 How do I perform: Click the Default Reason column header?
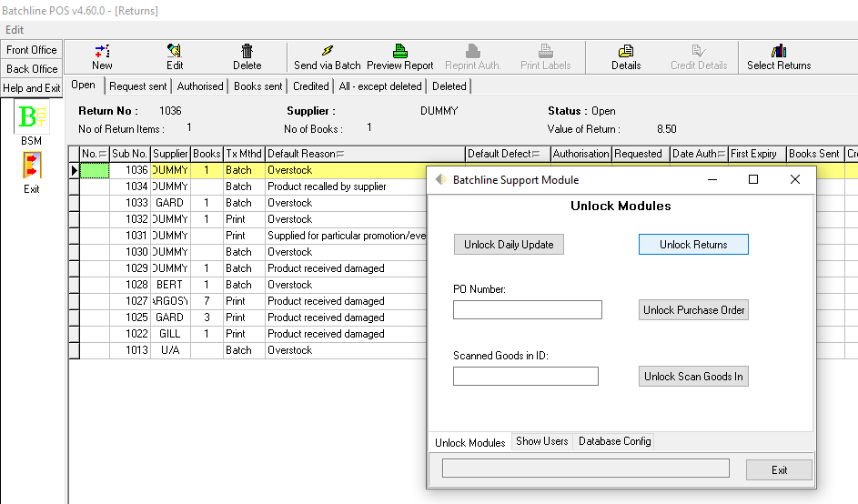click(x=365, y=154)
